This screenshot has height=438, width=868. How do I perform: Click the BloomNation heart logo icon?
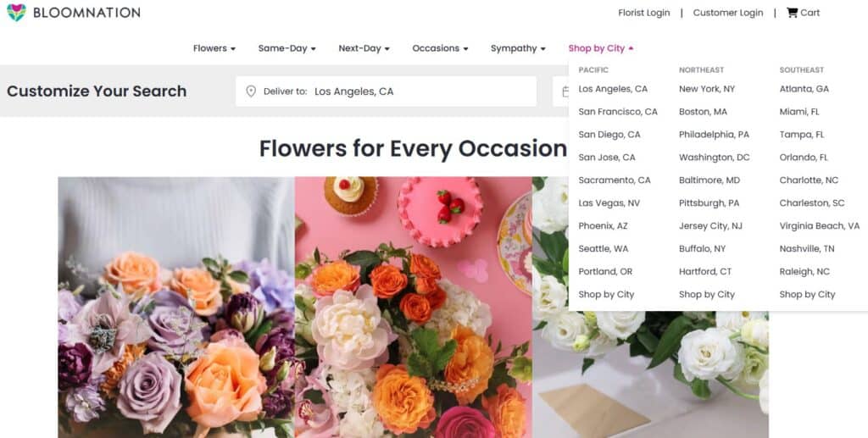[16, 12]
